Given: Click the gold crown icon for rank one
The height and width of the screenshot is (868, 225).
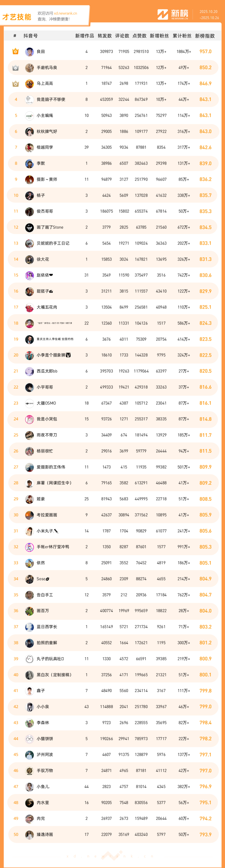Looking at the screenshot, I should click(15, 52).
